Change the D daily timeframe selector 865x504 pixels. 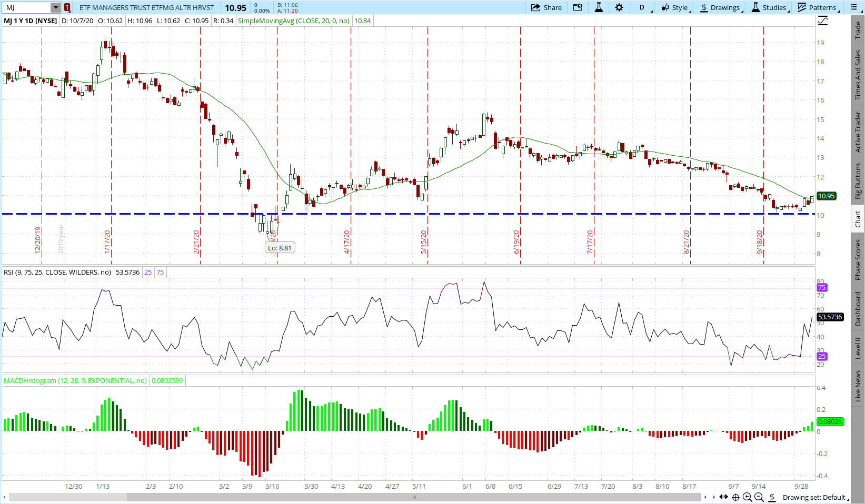coord(642,7)
